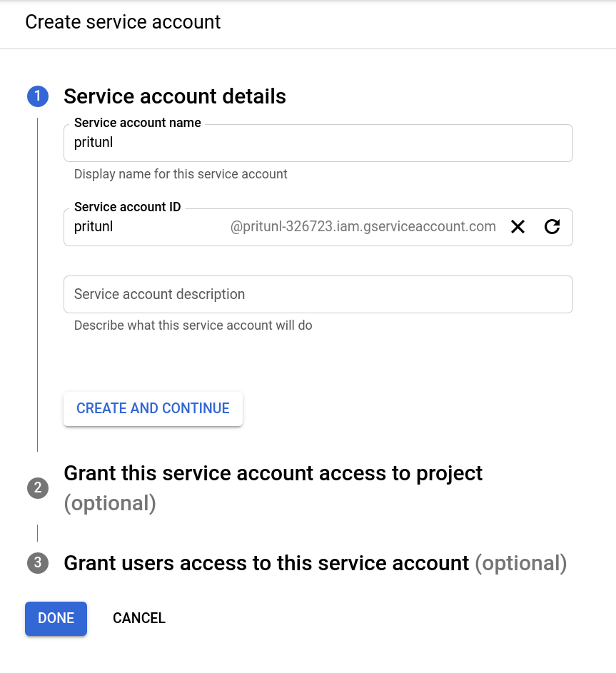Click the Create service account page title
The height and width of the screenshot is (673, 616).
[123, 22]
